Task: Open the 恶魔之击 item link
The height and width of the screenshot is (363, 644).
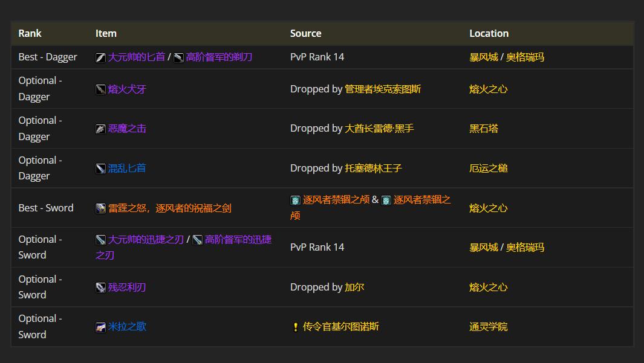Action: point(127,129)
